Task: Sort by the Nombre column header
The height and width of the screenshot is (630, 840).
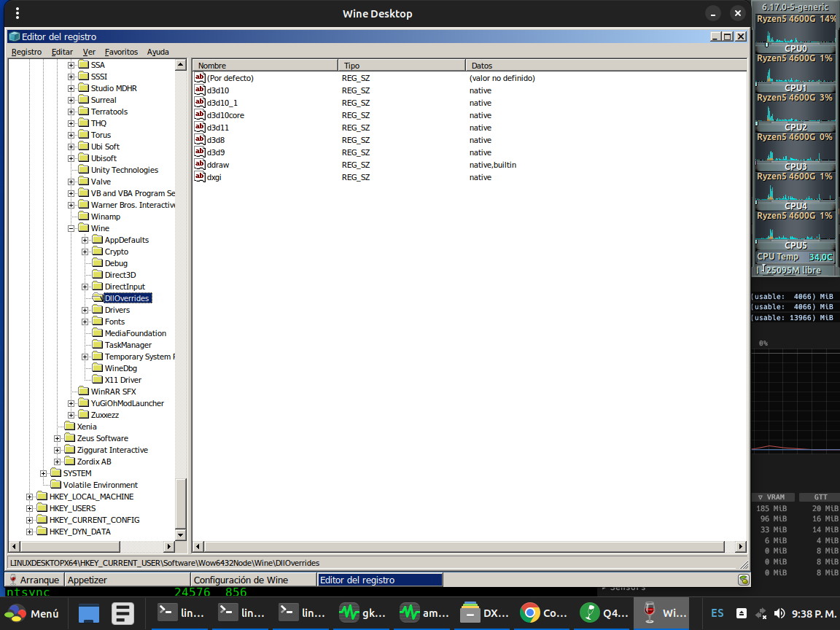Action: [x=265, y=66]
